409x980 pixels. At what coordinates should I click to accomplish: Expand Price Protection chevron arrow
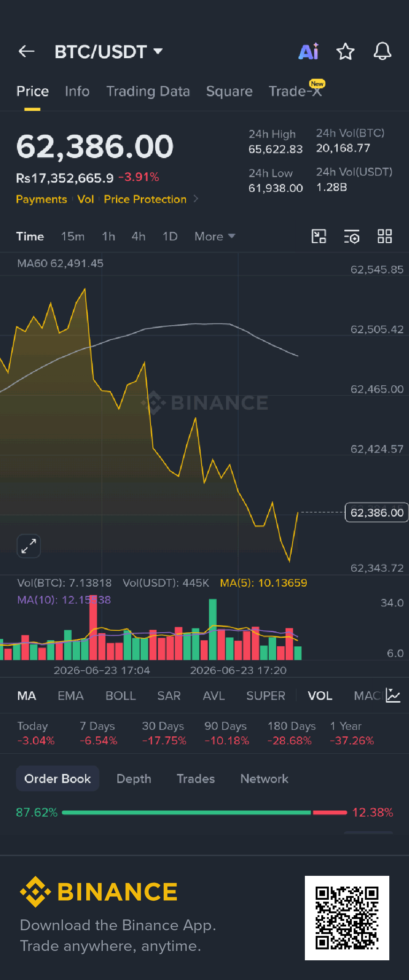point(196,199)
